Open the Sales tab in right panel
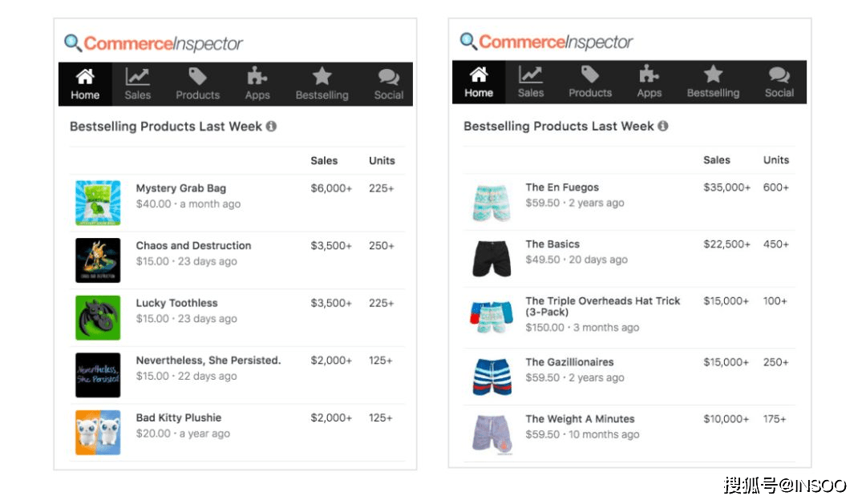Image resolution: width=866 pixels, height=504 pixels. (x=531, y=83)
